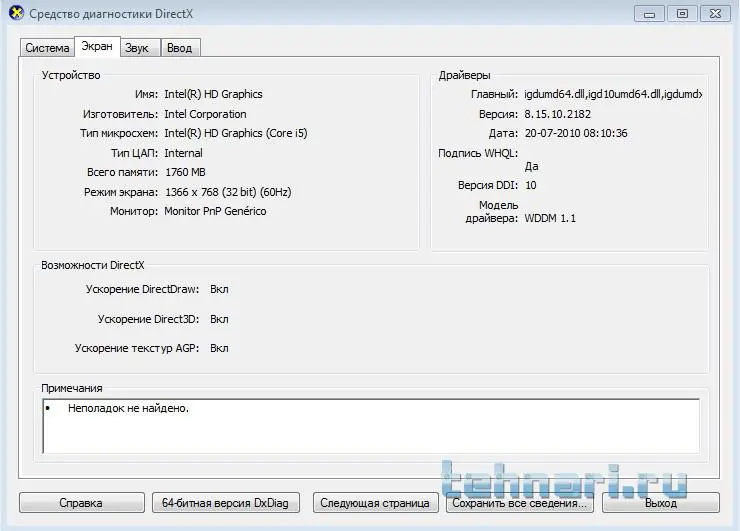This screenshot has width=740, height=531.
Task: Click main driver igdumd64.dll text
Action: click(x=613, y=94)
